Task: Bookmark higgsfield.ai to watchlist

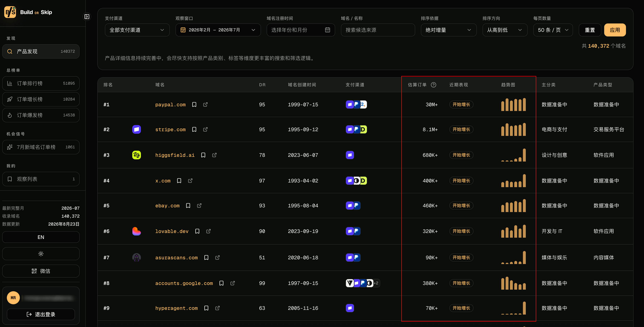Action: (x=203, y=155)
